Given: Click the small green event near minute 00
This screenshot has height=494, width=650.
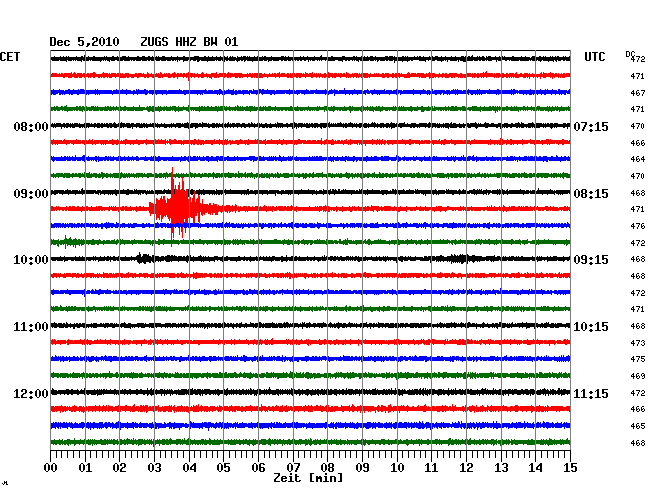Looking at the screenshot, I should point(69,242).
